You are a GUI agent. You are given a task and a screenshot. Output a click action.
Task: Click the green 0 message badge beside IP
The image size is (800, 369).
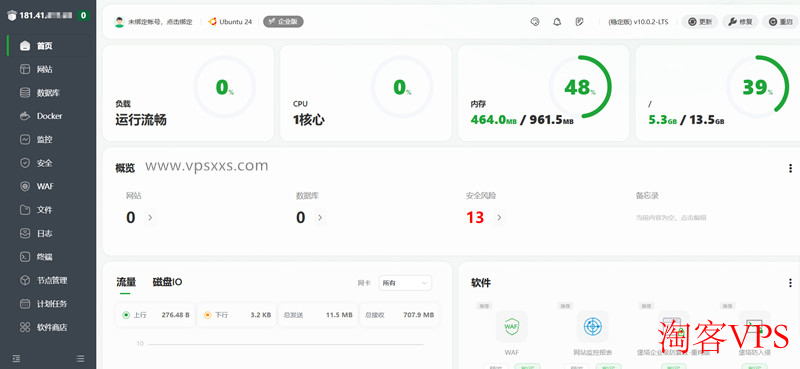(84, 16)
